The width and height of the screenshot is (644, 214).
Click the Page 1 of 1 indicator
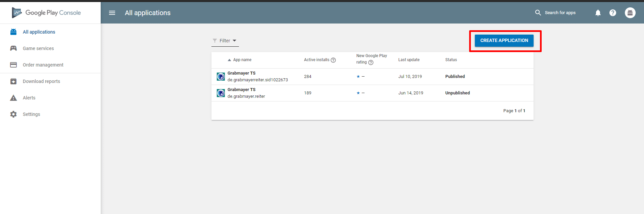[514, 111]
